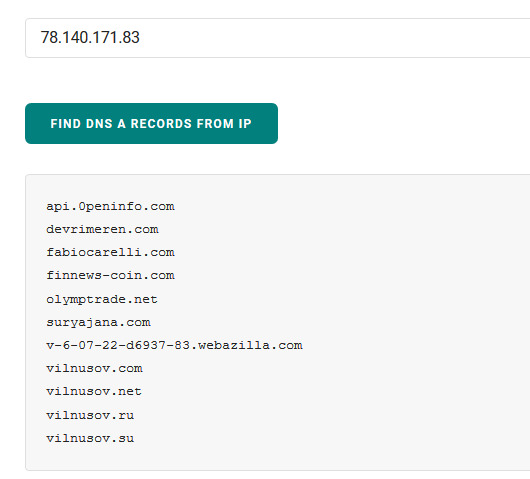530x479 pixels.
Task: Click the devrimeren.com entry
Action: tap(102, 230)
